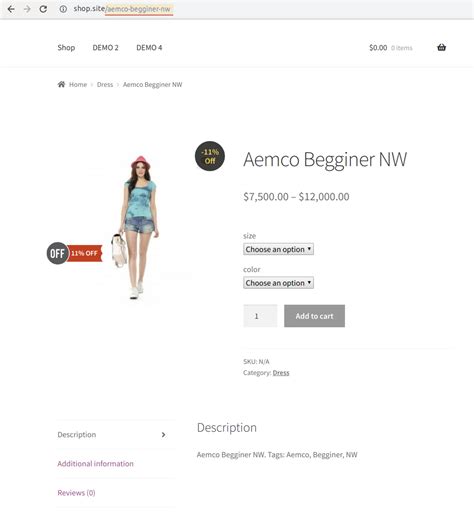
Task: Switch to Reviews (0) tab
Action: [76, 493]
